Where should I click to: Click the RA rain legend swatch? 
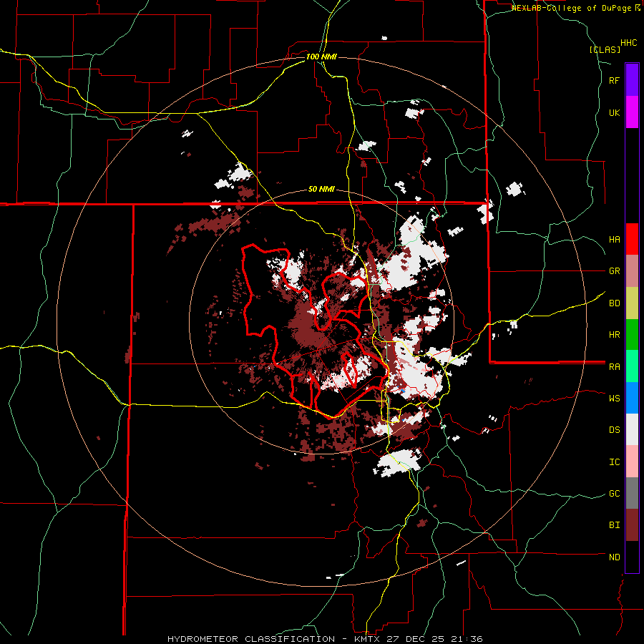point(632,366)
